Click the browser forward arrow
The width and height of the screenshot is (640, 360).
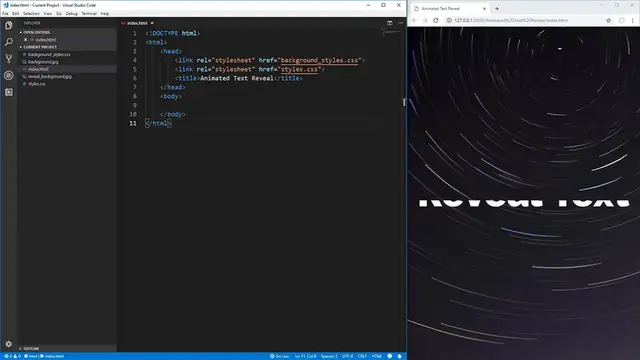tap(424, 20)
